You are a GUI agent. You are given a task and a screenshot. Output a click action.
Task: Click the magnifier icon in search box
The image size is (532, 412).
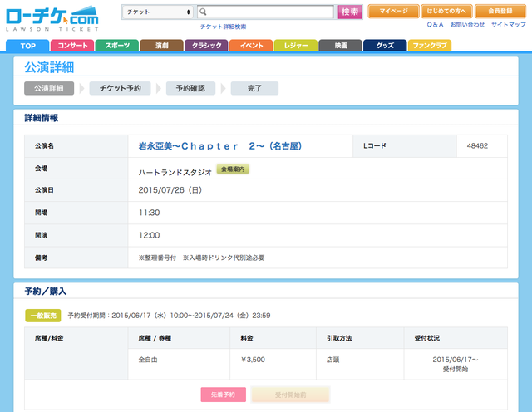pyautogui.click(x=203, y=12)
